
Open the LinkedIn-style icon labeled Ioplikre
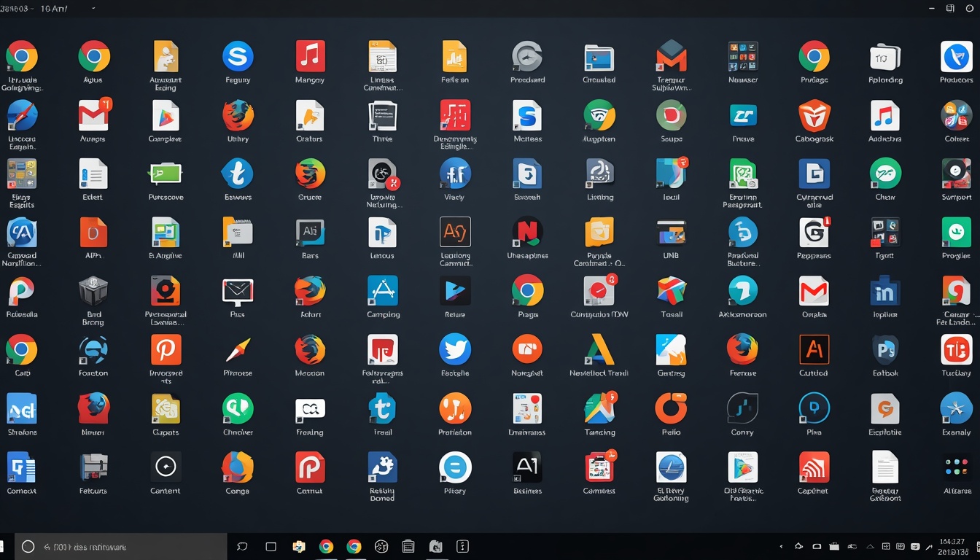point(885,292)
